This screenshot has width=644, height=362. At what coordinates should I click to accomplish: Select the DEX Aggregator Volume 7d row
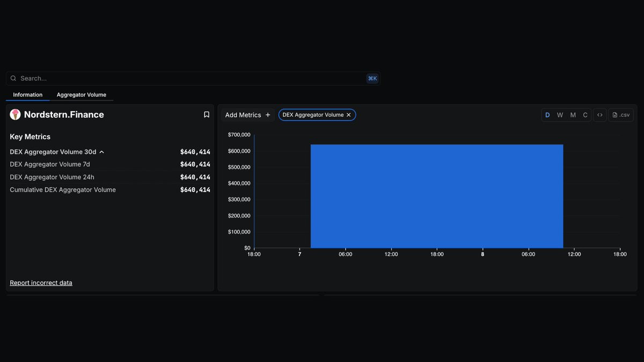tap(110, 164)
